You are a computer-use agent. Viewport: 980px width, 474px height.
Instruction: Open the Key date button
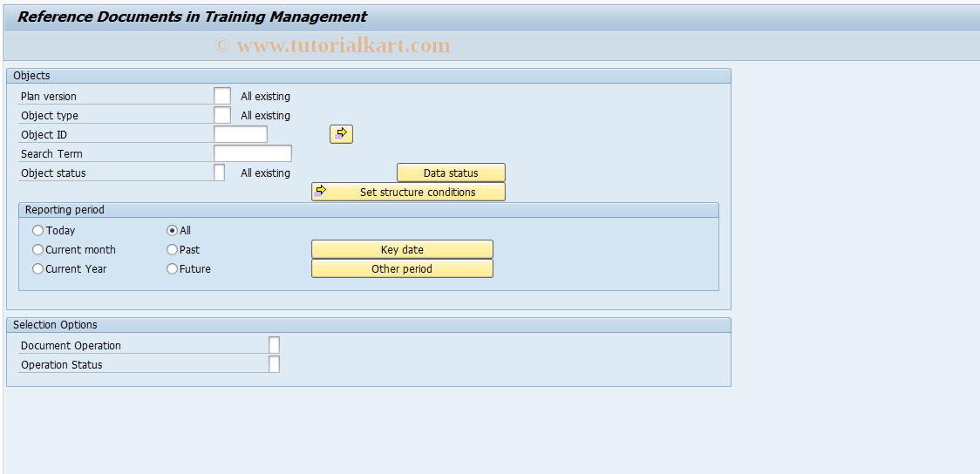coord(402,249)
